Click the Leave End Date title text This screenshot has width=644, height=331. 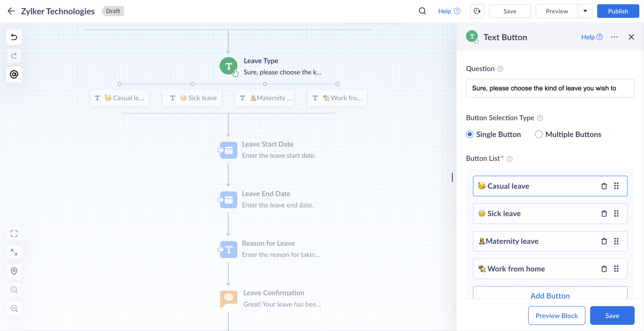pos(266,194)
